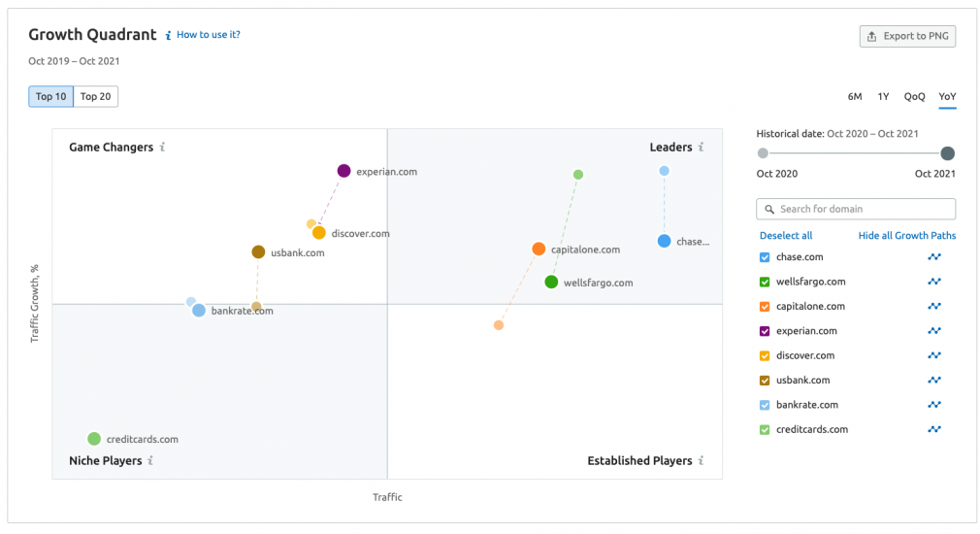The image size is (980, 534).
Task: Switch to the Top 20 view
Action: click(95, 96)
